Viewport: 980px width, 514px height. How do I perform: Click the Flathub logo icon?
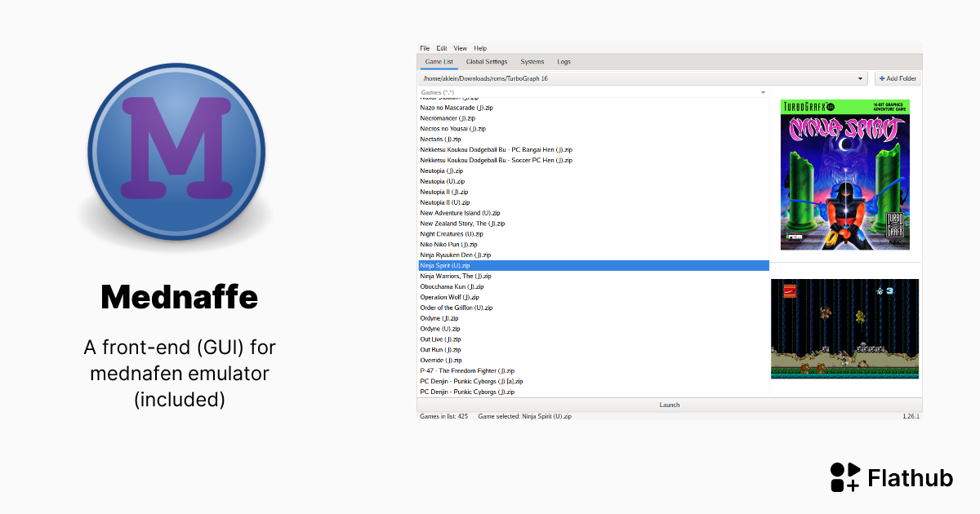(845, 478)
